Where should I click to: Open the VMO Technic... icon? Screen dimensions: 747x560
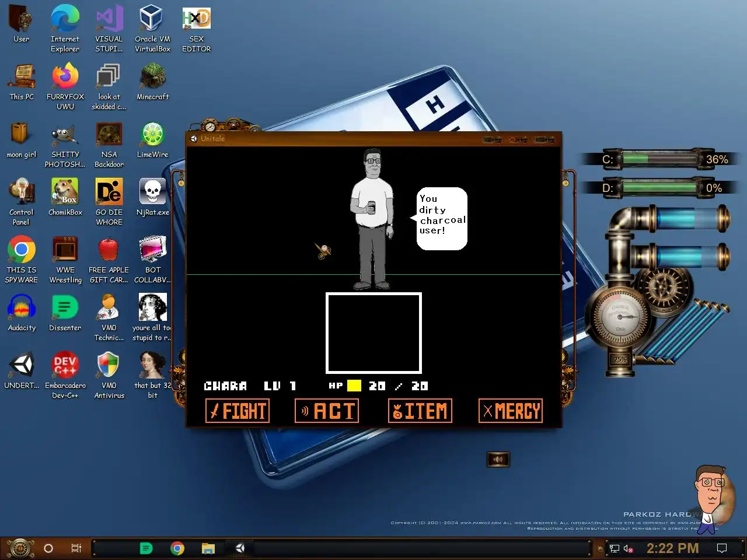pyautogui.click(x=109, y=317)
